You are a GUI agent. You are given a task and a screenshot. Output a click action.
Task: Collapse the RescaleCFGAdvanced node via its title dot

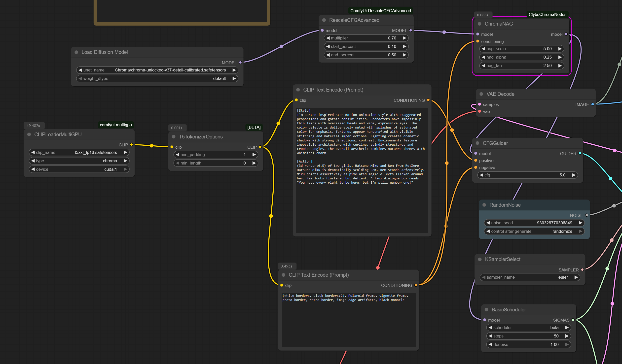pyautogui.click(x=324, y=20)
